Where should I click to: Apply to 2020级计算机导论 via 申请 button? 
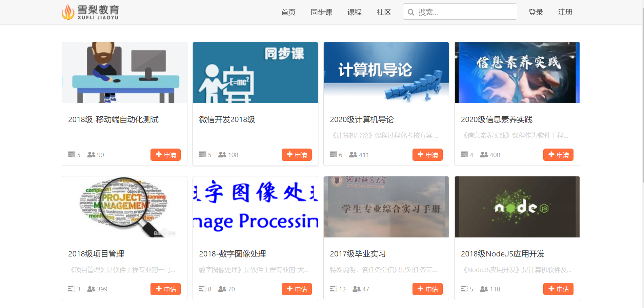coord(427,155)
